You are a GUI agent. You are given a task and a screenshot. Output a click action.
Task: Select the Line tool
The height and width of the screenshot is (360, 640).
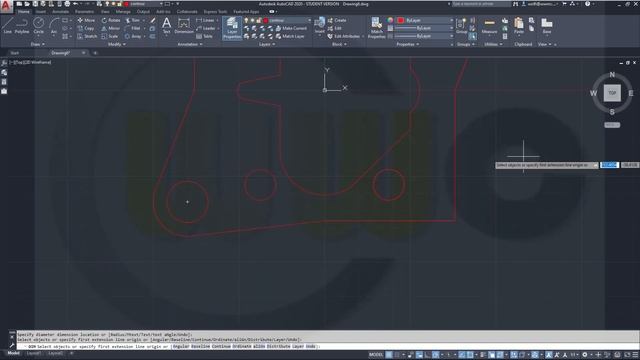tap(7, 26)
